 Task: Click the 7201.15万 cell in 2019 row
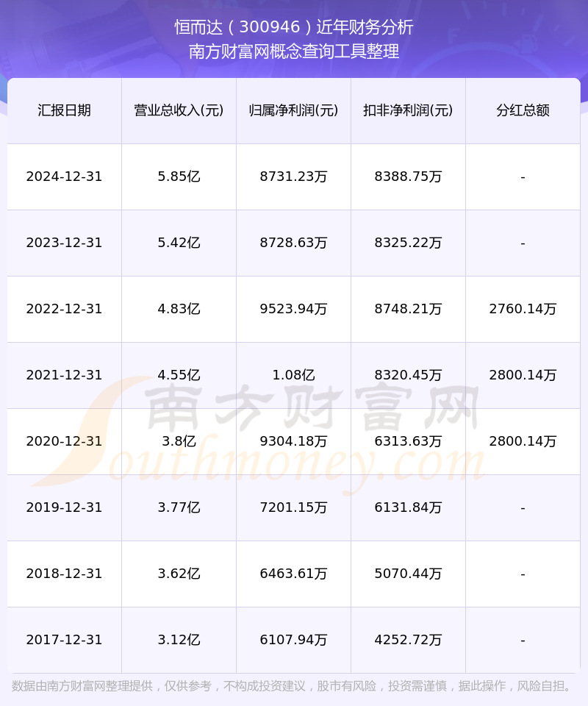tap(294, 507)
